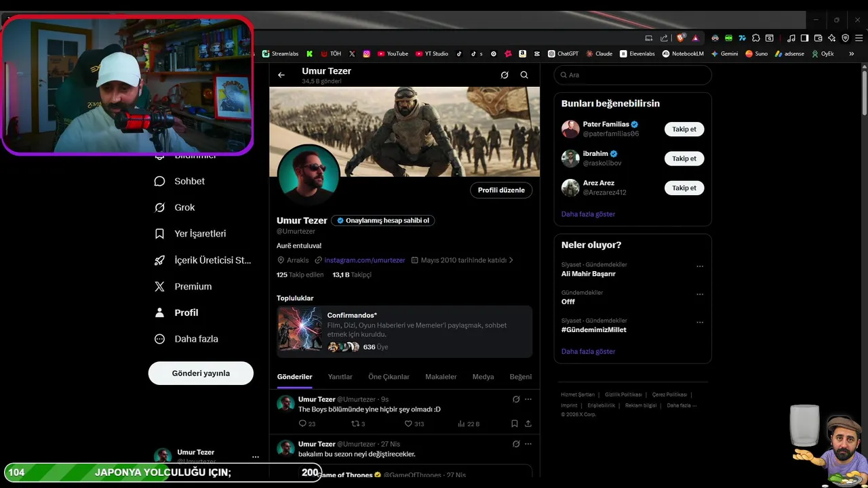Image resolution: width=868 pixels, height=488 pixels.
Task: Open Yer İşaretleri bookmarks in sidebar
Action: pos(191,233)
